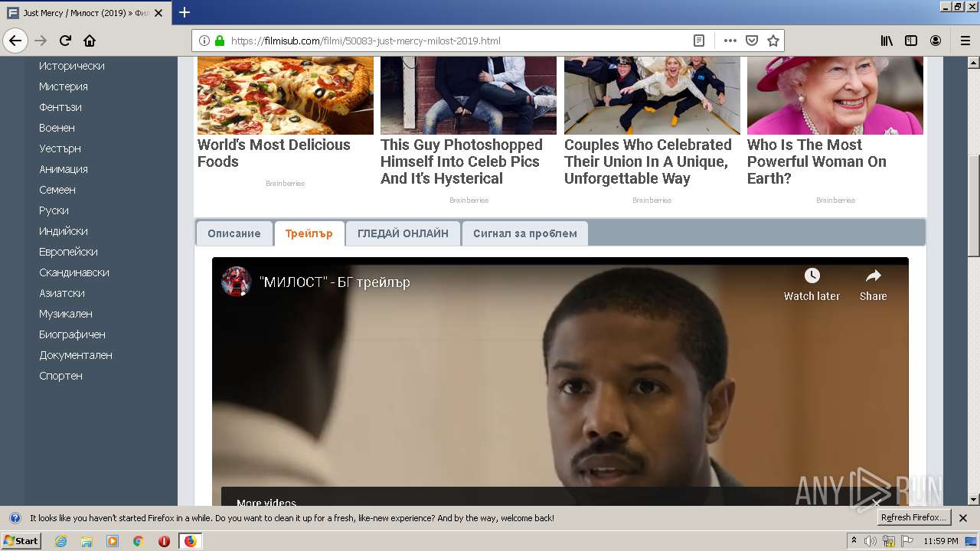Open the Биографичен genre link
Screen dimensions: 980x551
click(x=73, y=334)
